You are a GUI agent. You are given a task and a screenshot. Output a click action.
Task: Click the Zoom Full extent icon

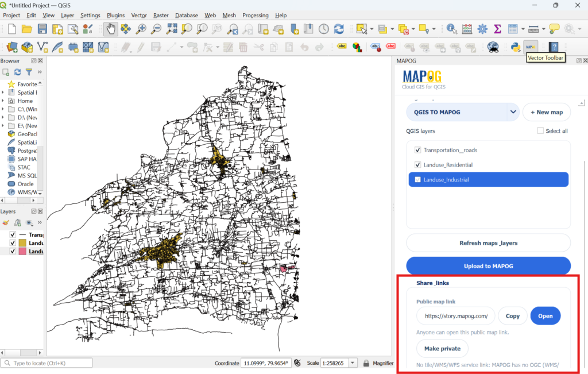172,29
